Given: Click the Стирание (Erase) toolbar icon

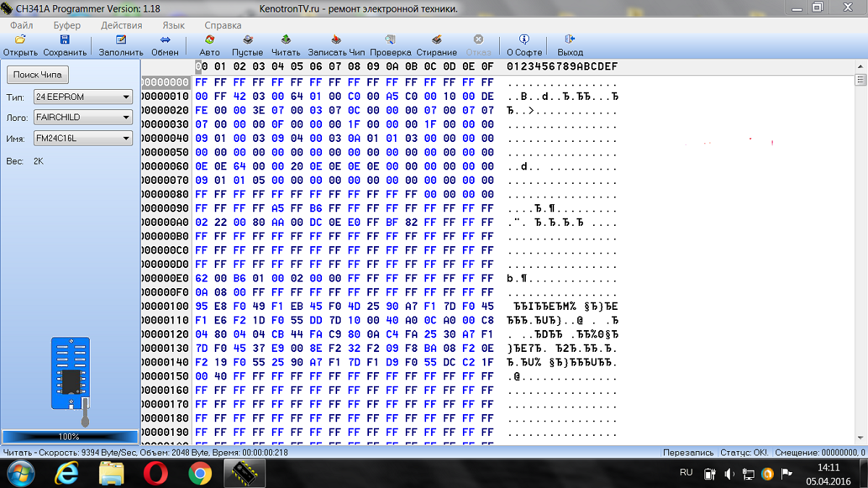Looking at the screenshot, I should (x=436, y=41).
